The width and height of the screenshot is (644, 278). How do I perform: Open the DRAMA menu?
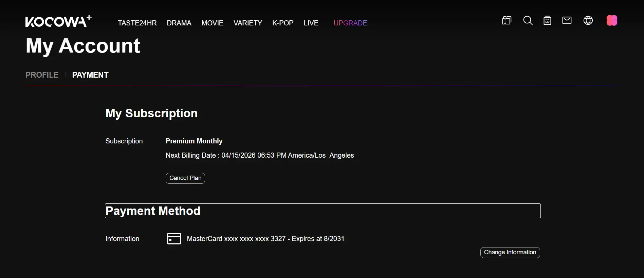pyautogui.click(x=179, y=23)
